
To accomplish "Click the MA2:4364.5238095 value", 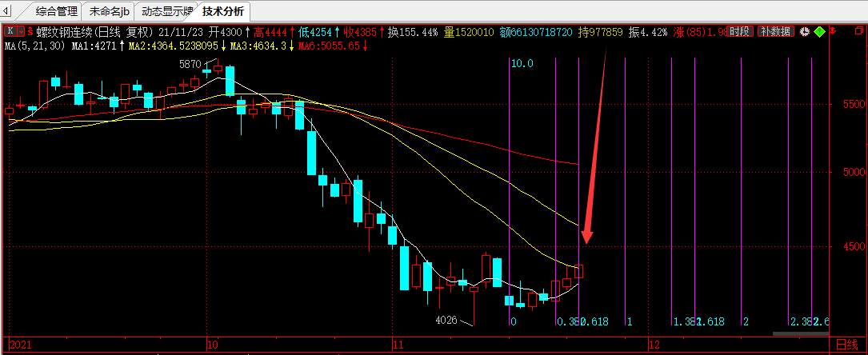I will 174,46.
